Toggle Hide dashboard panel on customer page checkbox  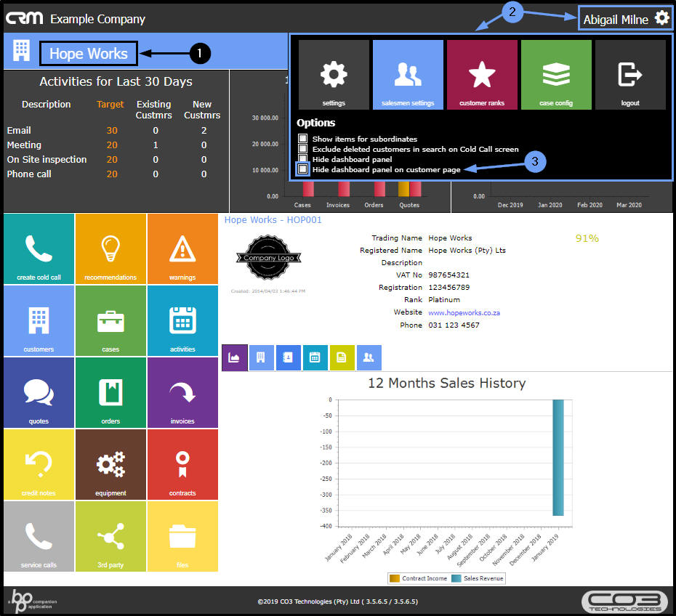coord(302,169)
